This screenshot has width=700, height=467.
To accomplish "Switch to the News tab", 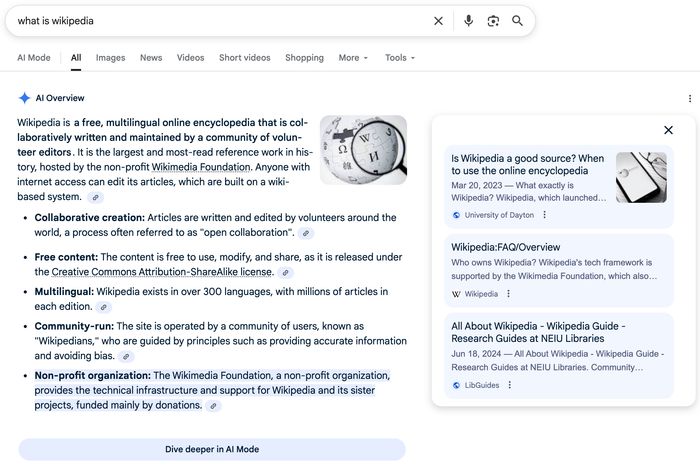I will tap(151, 58).
